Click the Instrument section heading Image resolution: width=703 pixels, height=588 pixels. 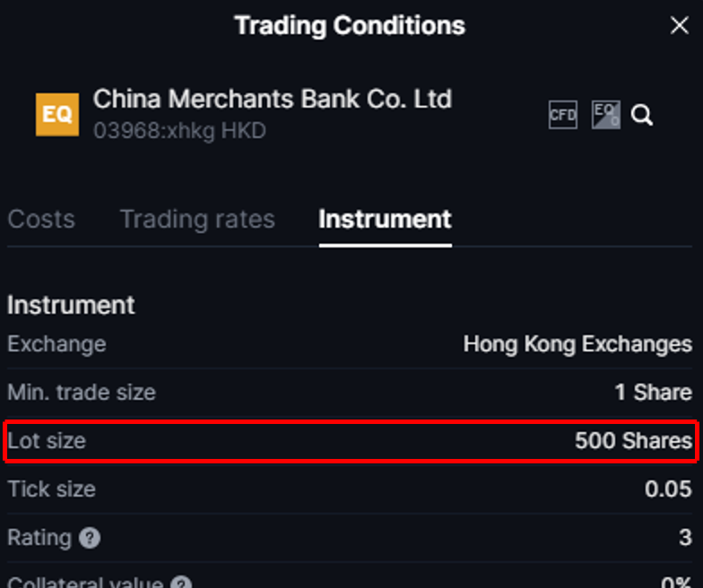tap(71, 305)
